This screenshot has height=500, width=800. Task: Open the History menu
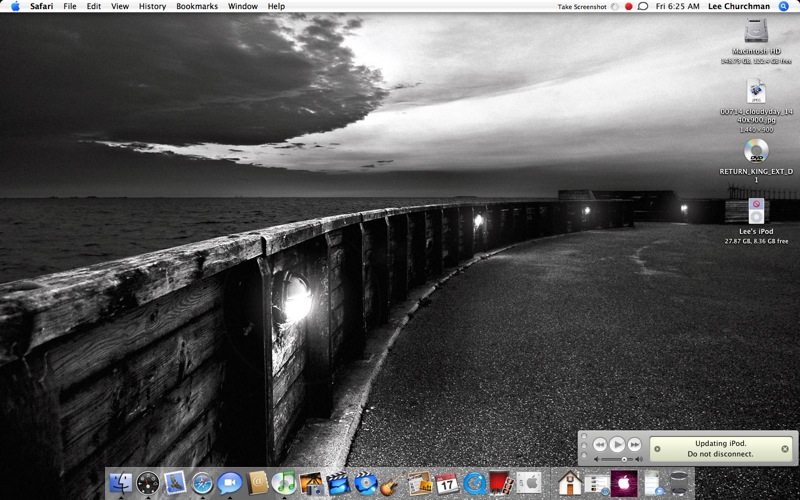point(152,6)
